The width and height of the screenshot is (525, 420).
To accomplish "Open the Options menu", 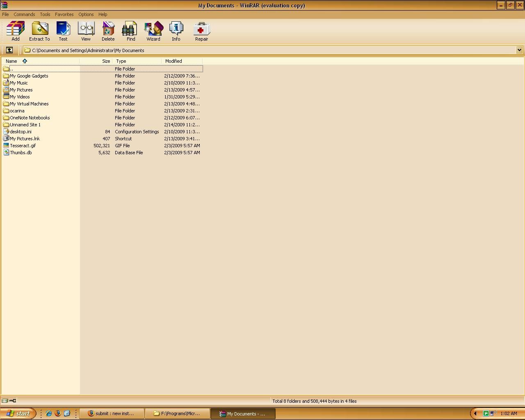I will [x=86, y=14].
